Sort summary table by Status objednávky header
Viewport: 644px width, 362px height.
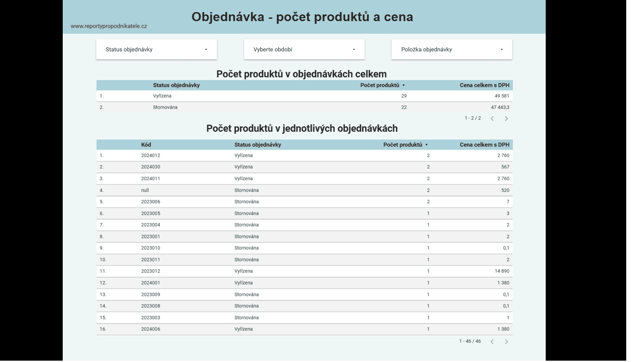(x=176, y=85)
